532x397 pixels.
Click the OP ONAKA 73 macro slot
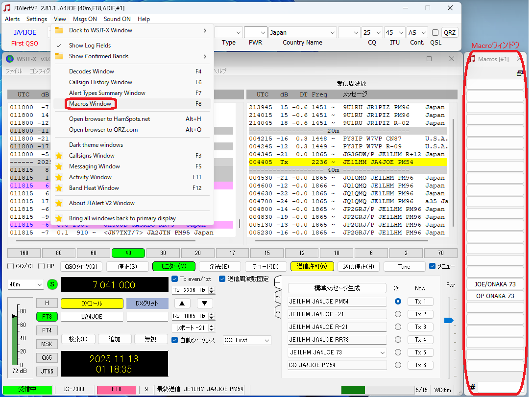click(495, 296)
